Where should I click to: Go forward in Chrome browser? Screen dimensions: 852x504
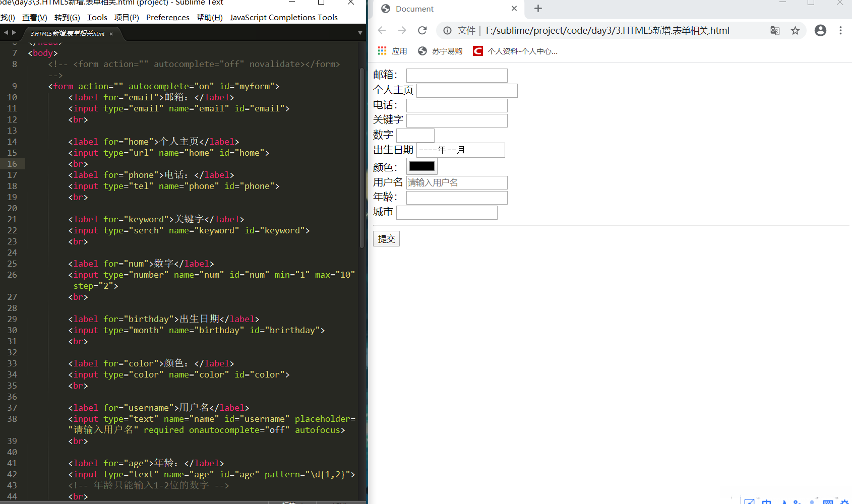point(402,30)
